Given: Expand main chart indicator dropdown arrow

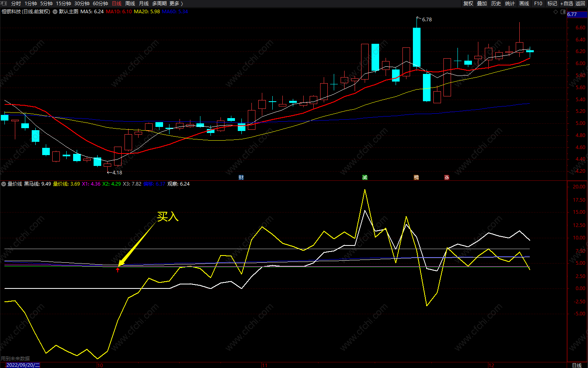Looking at the screenshot, I should click(x=55, y=12).
